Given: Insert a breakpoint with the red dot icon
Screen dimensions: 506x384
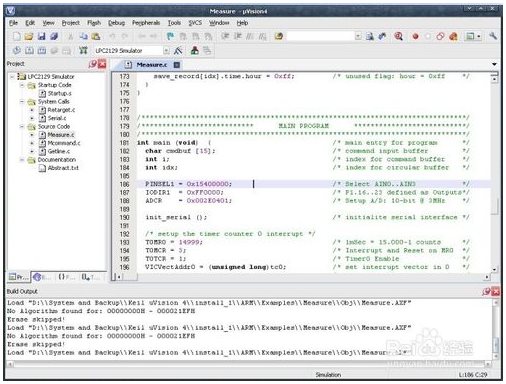Looking at the screenshot, I should coord(415,36).
